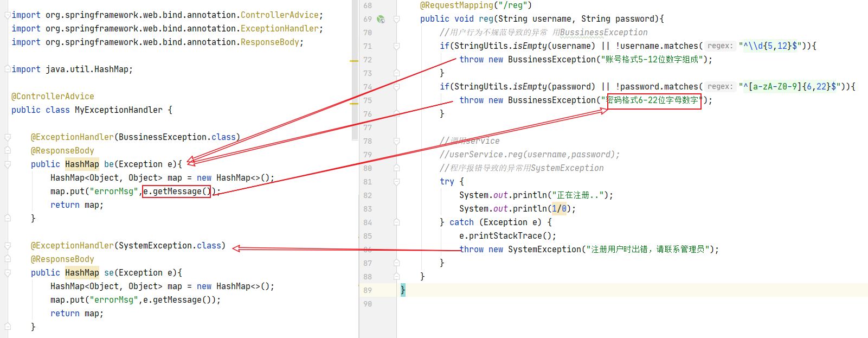The image size is (868, 338).
Task: Collapse the password if-block fold marker on line 74
Action: click(x=396, y=87)
